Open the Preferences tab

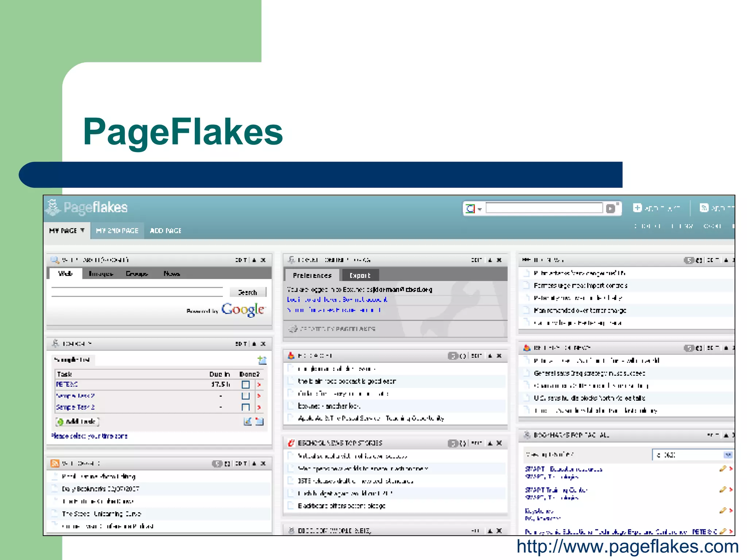(312, 275)
